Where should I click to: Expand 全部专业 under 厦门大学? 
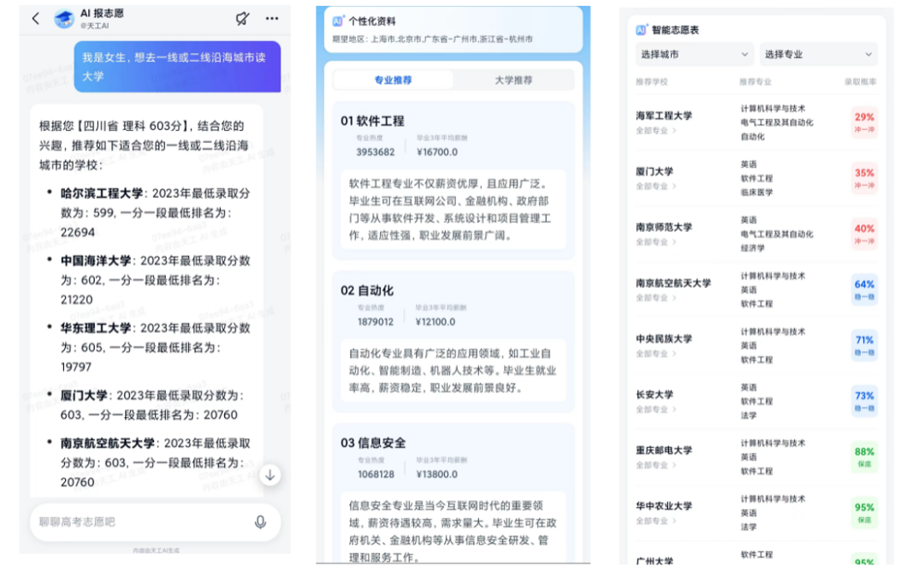tap(656, 187)
